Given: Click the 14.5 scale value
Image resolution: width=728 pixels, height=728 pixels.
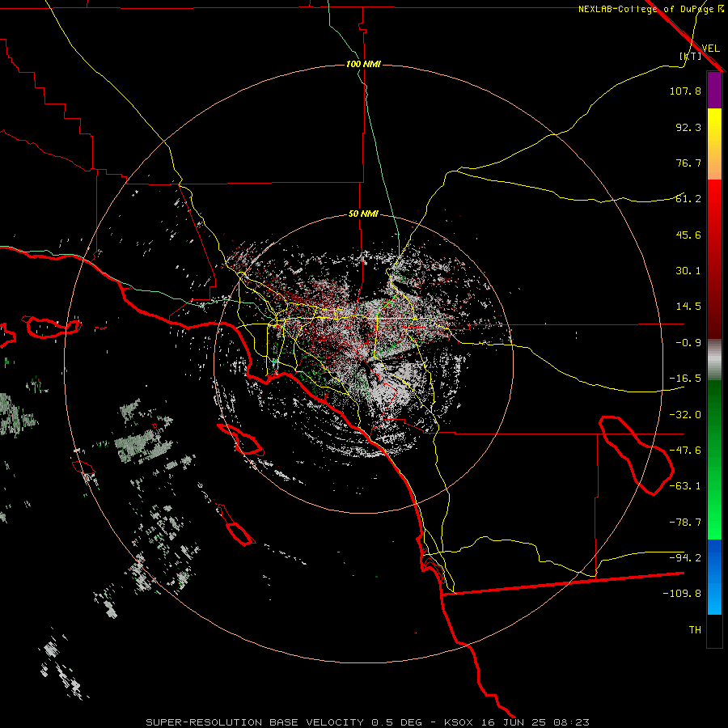Looking at the screenshot, I should (x=688, y=307).
